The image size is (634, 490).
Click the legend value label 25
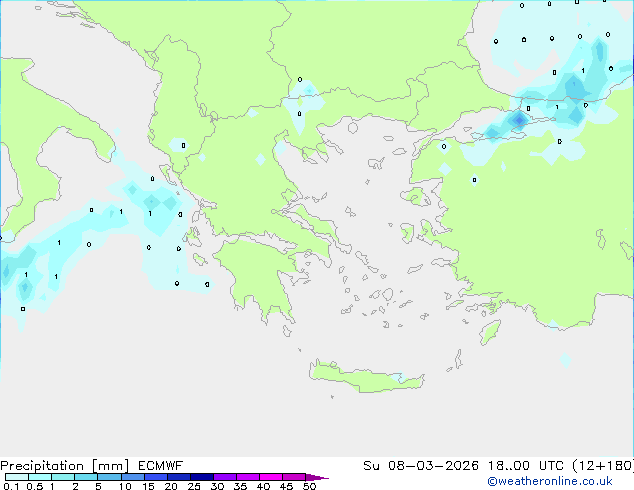tap(194, 487)
